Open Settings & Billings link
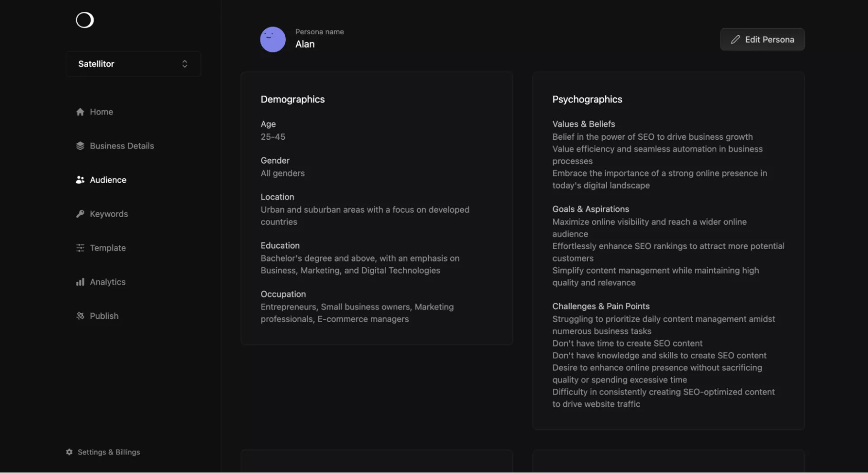The width and height of the screenshot is (868, 473). click(108, 452)
